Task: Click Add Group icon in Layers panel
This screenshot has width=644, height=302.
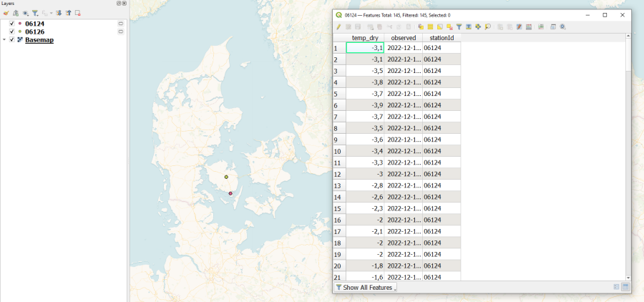Action: click(x=15, y=13)
